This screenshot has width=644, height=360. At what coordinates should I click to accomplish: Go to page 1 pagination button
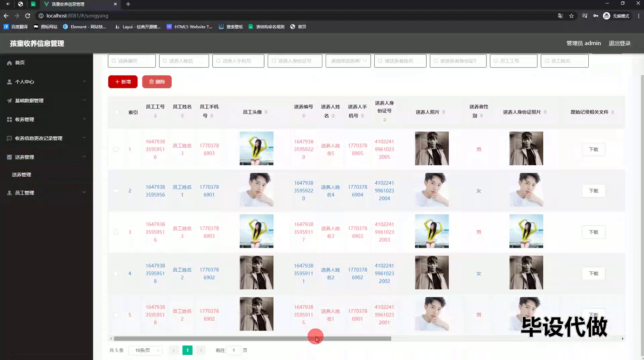187,350
